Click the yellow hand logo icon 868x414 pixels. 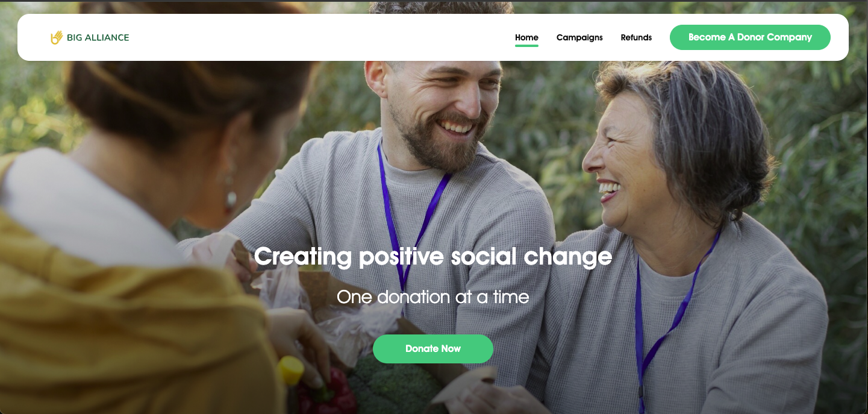tap(57, 37)
